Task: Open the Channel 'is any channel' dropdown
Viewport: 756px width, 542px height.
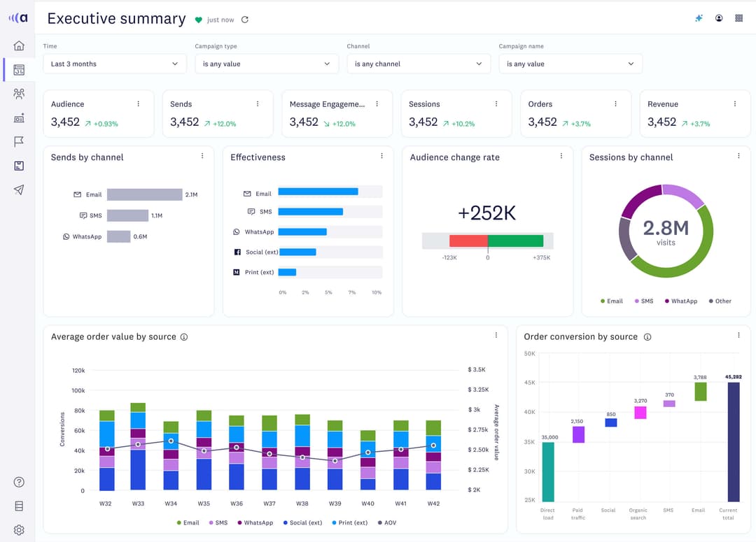Action: [x=418, y=64]
